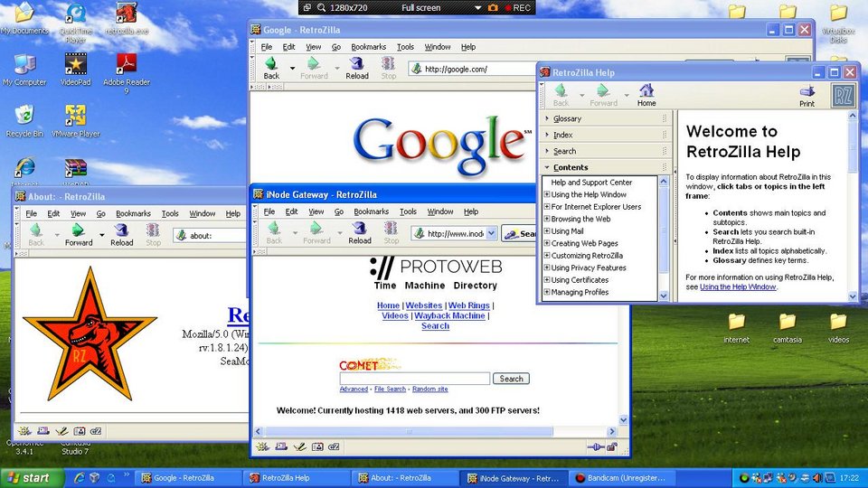Screen dimensions: 868x488
Task: Select the VMware Player desktop icon
Action: pyautogui.click(x=75, y=121)
